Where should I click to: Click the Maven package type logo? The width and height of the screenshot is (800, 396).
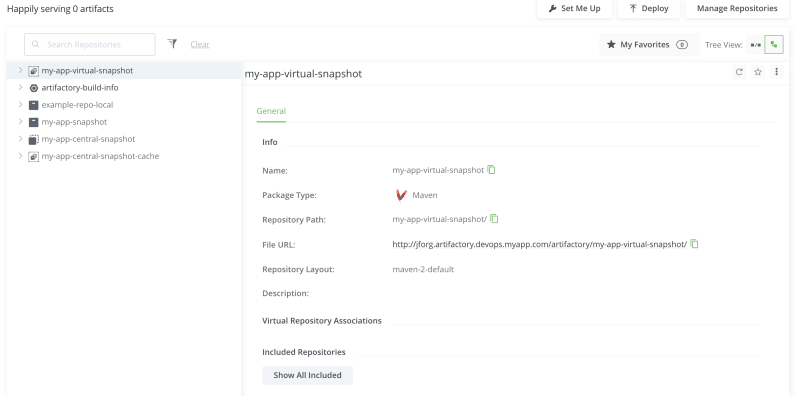pos(401,195)
